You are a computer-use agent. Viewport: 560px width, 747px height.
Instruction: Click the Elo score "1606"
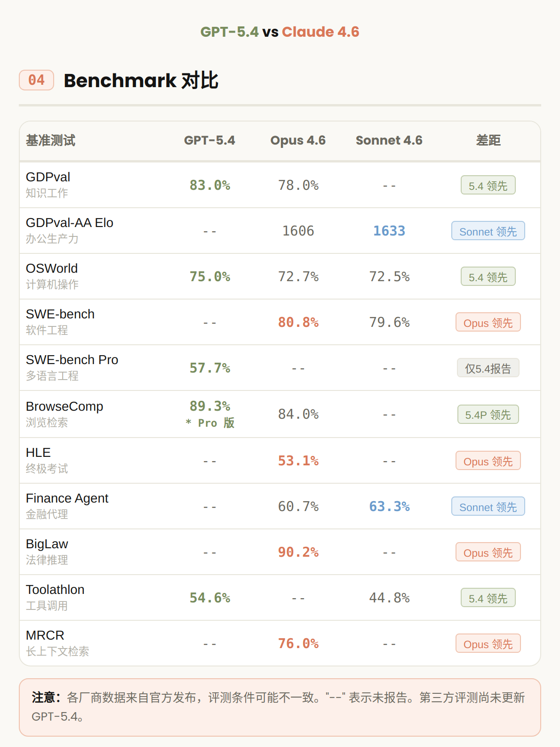(x=298, y=231)
